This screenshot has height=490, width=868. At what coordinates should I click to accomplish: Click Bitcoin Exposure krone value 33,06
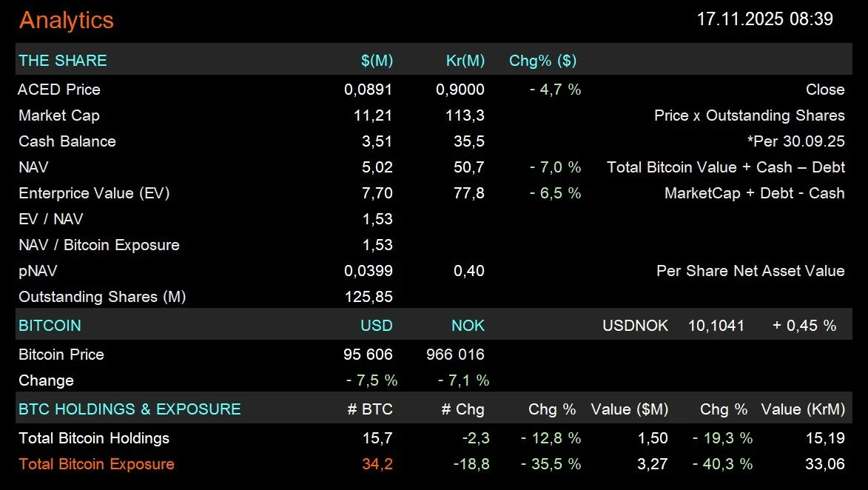point(825,464)
